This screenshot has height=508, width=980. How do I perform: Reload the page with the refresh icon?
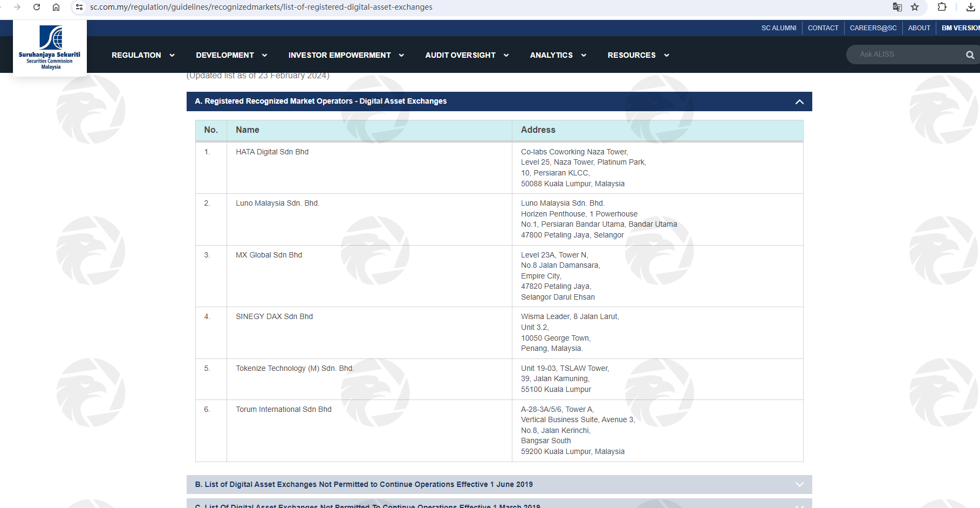point(37,7)
